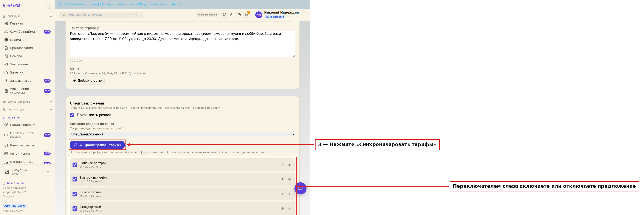Move the Невозвратный offer up

click(282, 194)
